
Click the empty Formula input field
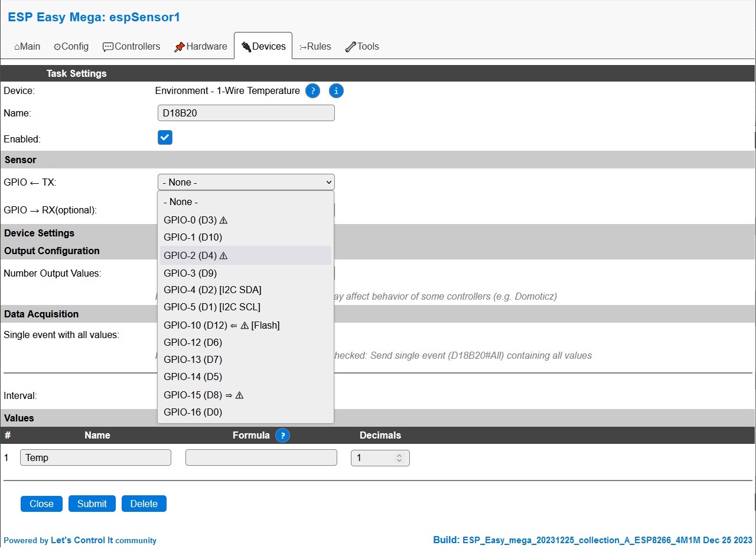tap(261, 457)
